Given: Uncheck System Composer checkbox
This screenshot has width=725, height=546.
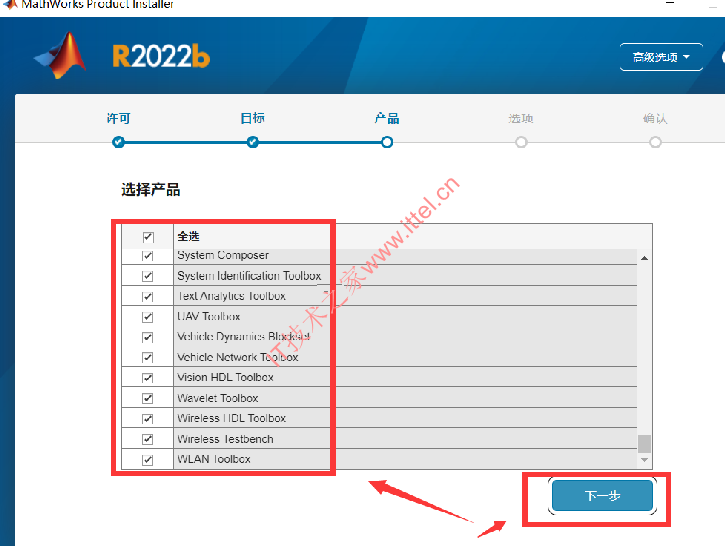Looking at the screenshot, I should pos(147,256).
